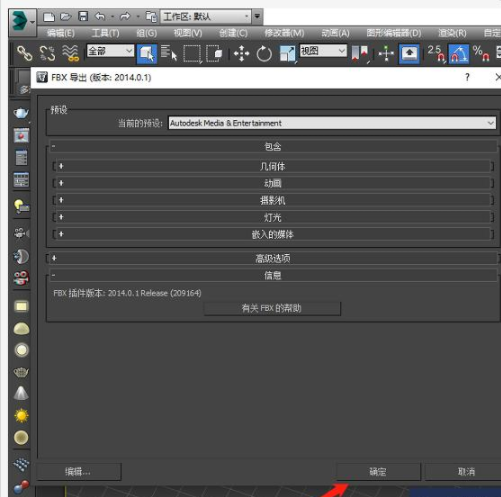Open the 编辑(E) menu
501x497 pixels.
pos(61,33)
